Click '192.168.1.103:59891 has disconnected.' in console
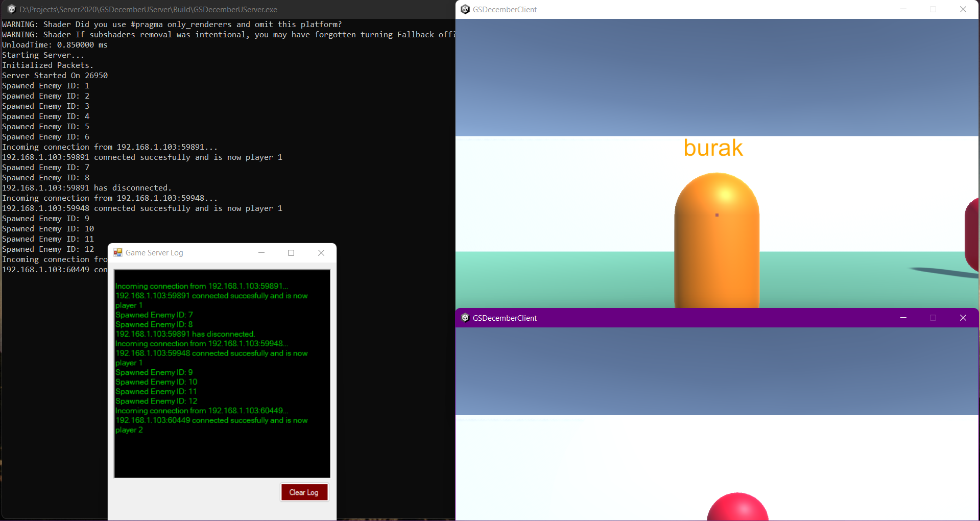This screenshot has width=980, height=521. [x=87, y=188]
